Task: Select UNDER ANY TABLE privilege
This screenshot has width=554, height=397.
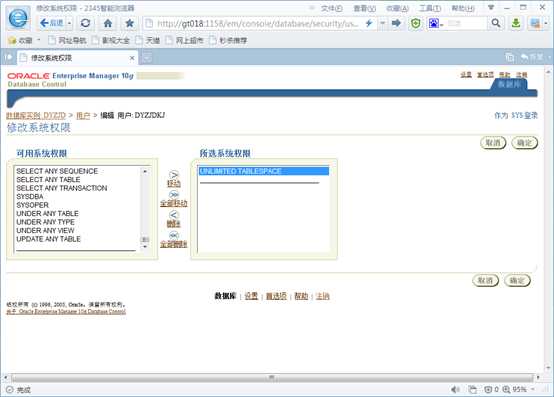Action: click(47, 213)
